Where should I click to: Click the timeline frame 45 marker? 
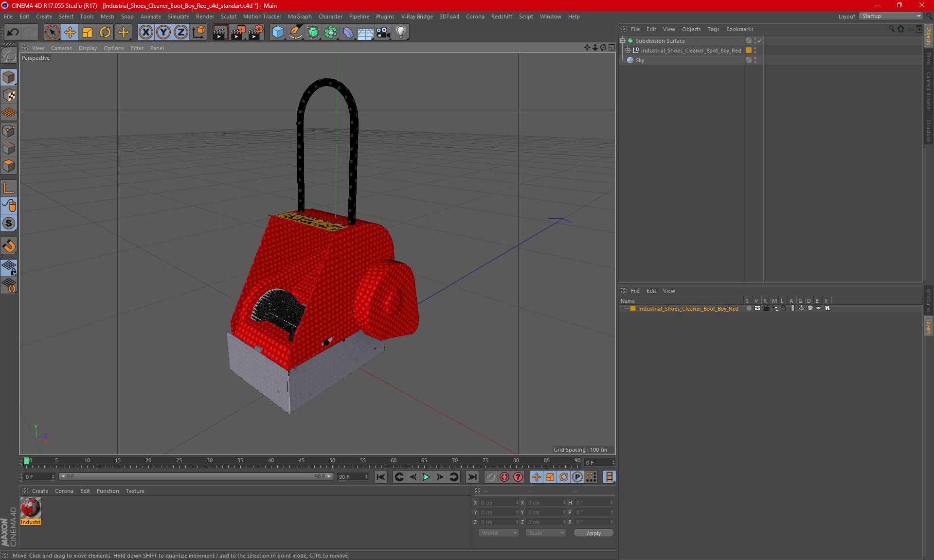302,461
